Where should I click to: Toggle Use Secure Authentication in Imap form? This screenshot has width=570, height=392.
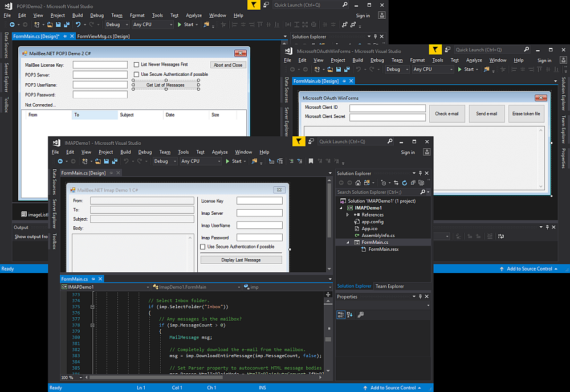[203, 247]
